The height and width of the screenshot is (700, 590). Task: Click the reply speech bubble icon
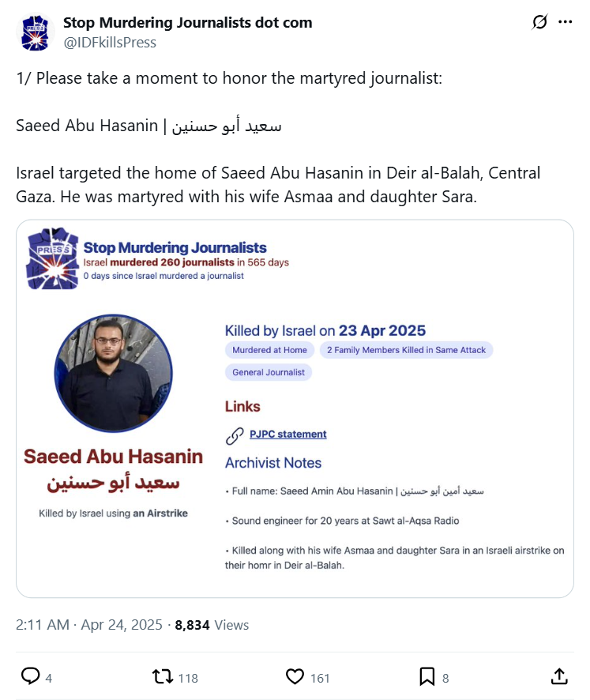(31, 676)
